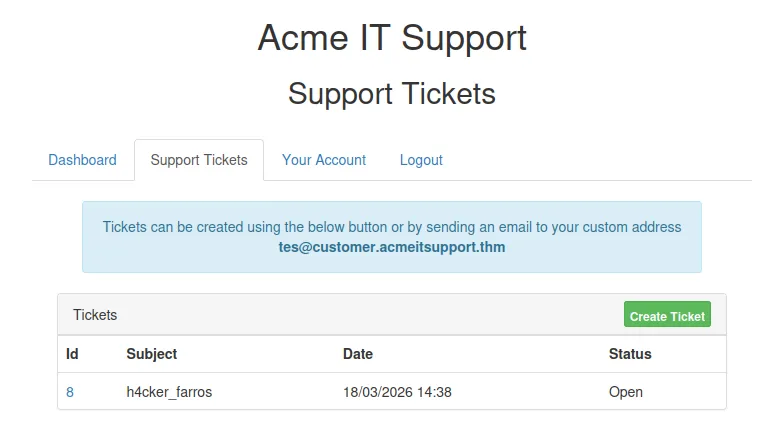Click the Acme IT Support main heading
The height and width of the screenshot is (444, 772).
pyautogui.click(x=392, y=38)
